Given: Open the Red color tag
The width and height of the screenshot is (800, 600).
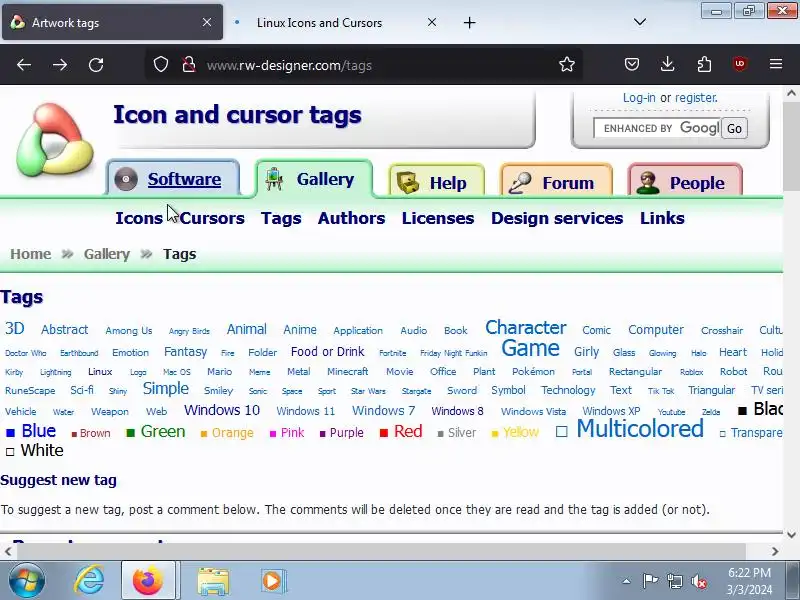Looking at the screenshot, I should (x=408, y=431).
